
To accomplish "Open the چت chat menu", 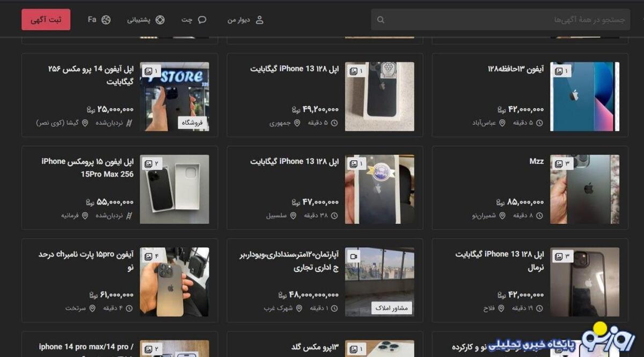I will (194, 20).
